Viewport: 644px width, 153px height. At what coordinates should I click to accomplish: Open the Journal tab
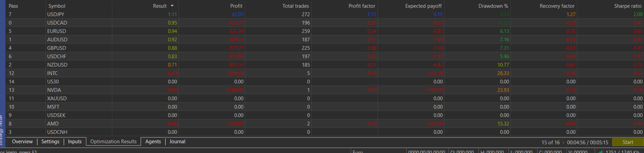coord(177,142)
